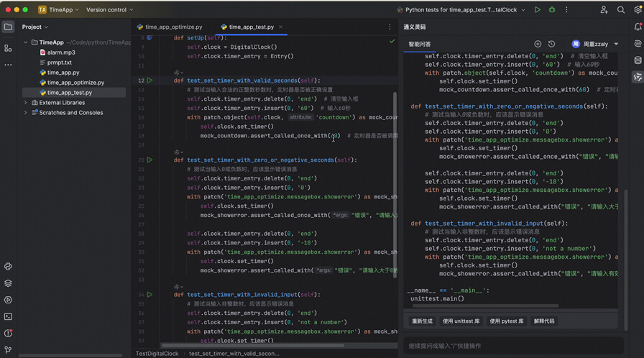Image resolution: width=644 pixels, height=358 pixels.
Task: Start a new chat with plus icon
Action: 538,44
